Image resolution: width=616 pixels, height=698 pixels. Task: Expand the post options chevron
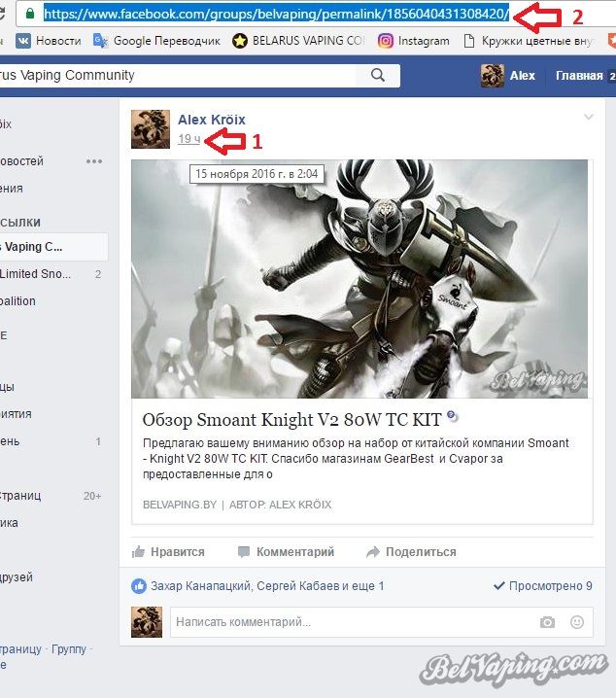589,117
